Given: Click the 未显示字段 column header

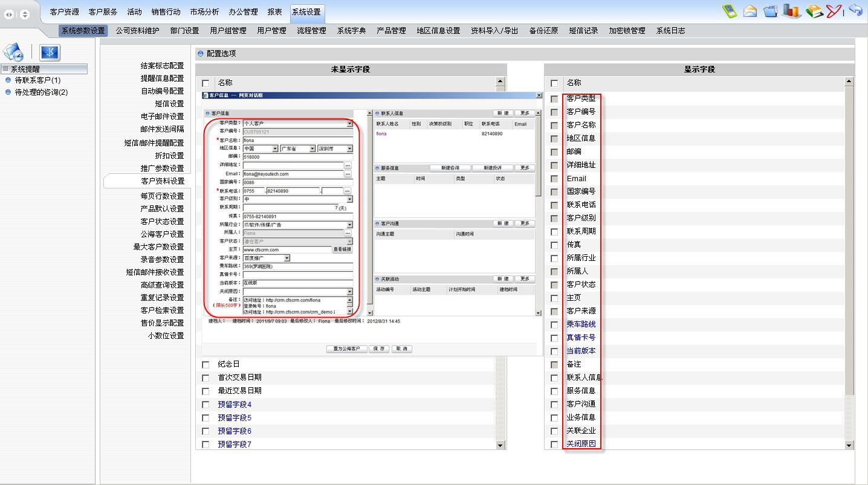Looking at the screenshot, I should coord(351,69).
